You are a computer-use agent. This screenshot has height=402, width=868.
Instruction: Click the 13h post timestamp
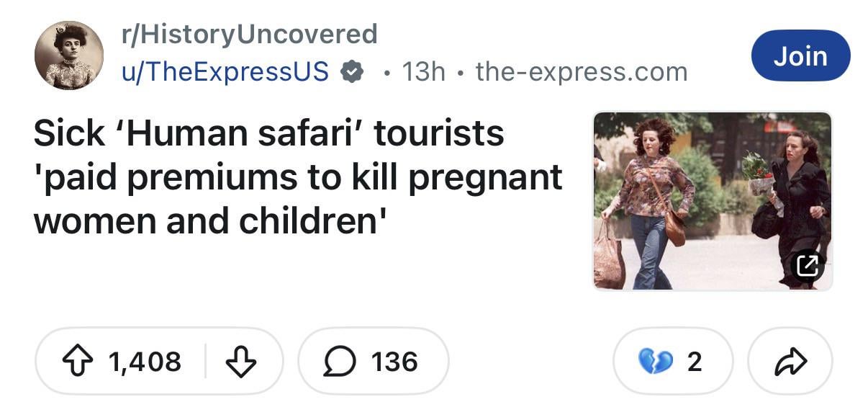click(423, 72)
